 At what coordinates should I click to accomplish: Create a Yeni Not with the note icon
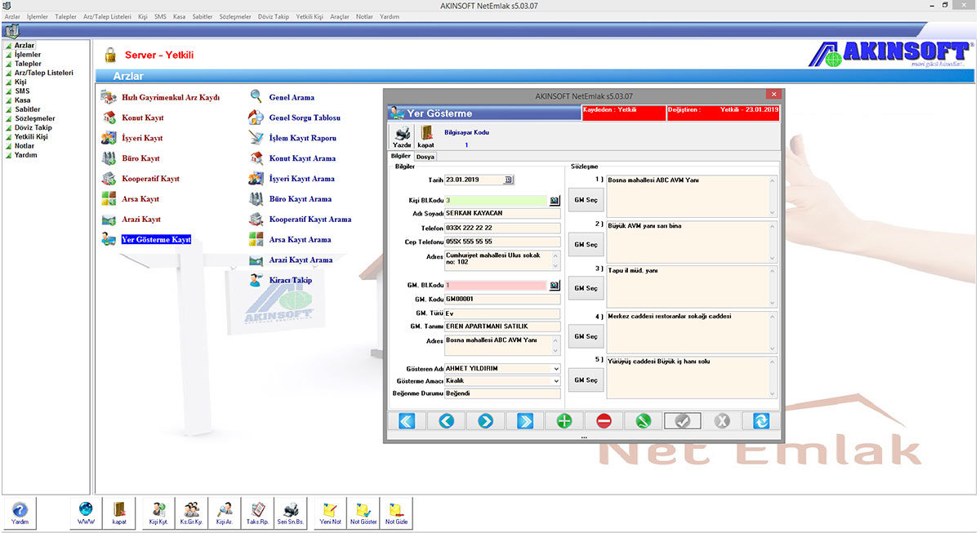[329, 513]
